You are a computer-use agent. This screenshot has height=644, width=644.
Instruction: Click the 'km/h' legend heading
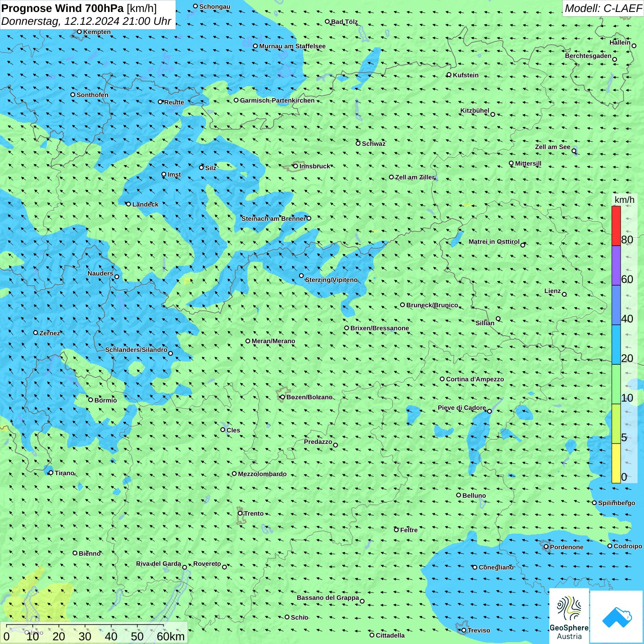[624, 200]
